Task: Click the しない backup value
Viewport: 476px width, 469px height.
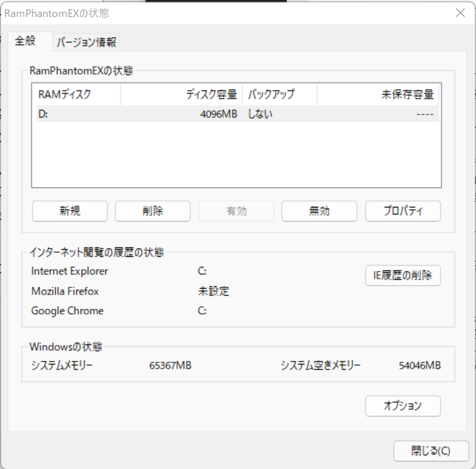Action: coord(260,114)
